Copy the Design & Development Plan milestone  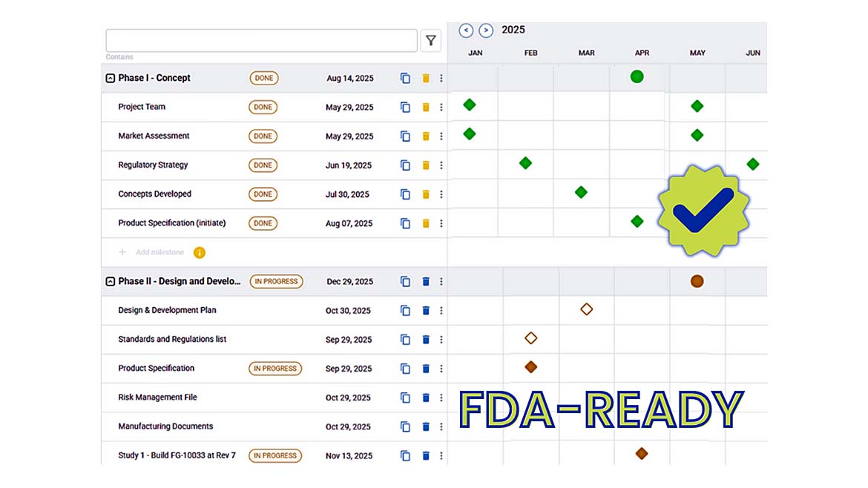point(405,311)
